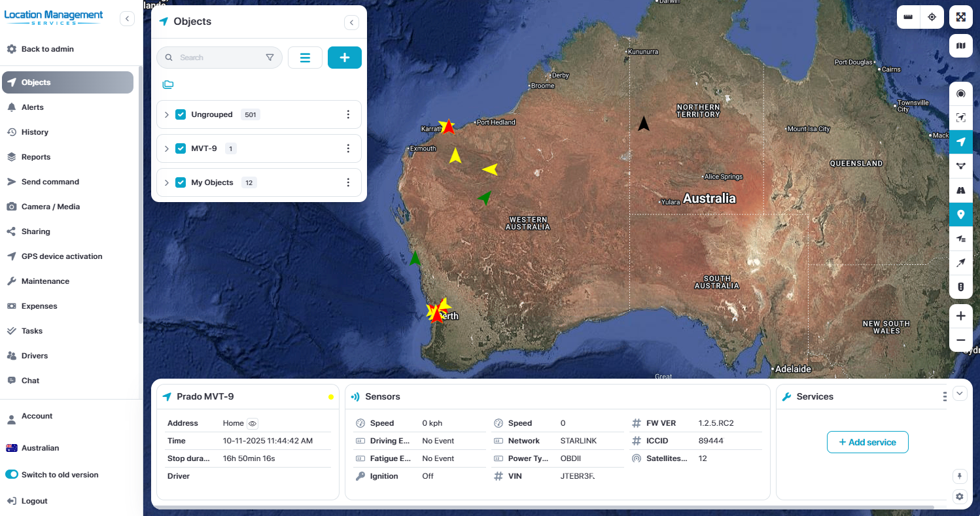Image resolution: width=980 pixels, height=516 pixels.
Task: Toggle Switch to old version switch
Action: pyautogui.click(x=12, y=475)
